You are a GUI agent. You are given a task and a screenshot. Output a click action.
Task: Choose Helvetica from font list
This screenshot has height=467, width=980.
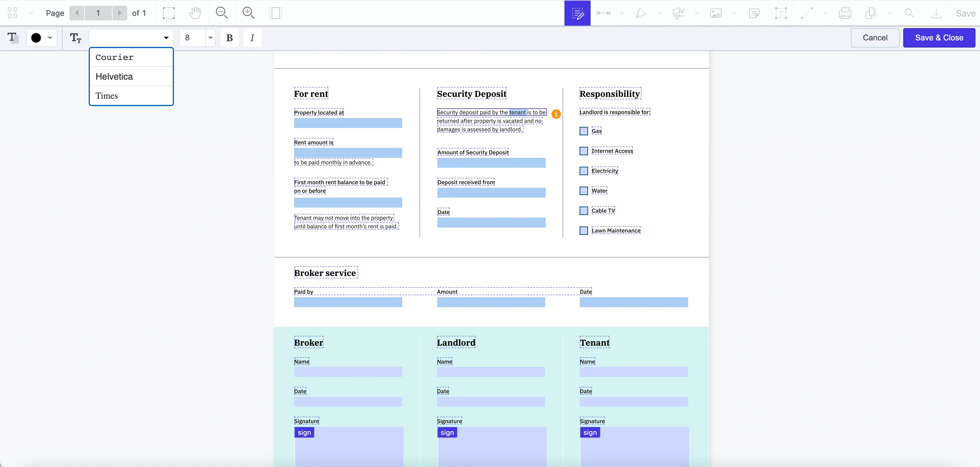coord(131,77)
